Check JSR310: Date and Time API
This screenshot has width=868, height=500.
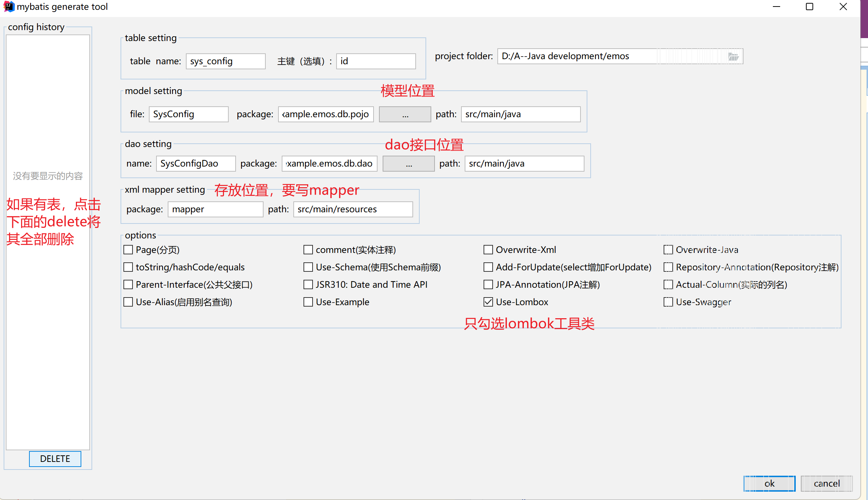click(308, 284)
